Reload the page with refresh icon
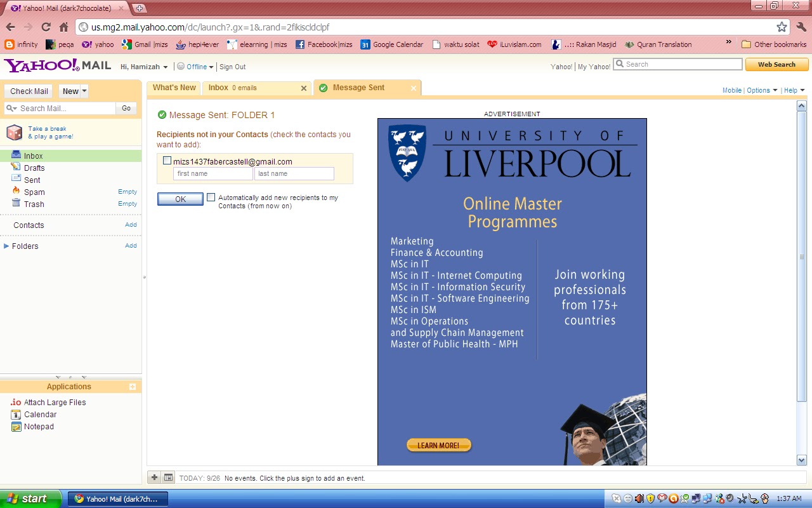Viewport: 812px width, 508px height. click(46, 27)
